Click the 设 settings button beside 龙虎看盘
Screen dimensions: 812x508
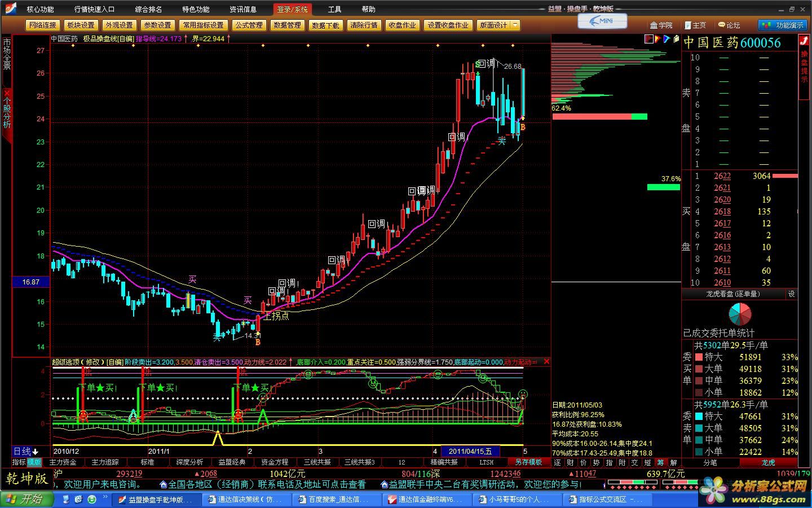(x=791, y=294)
